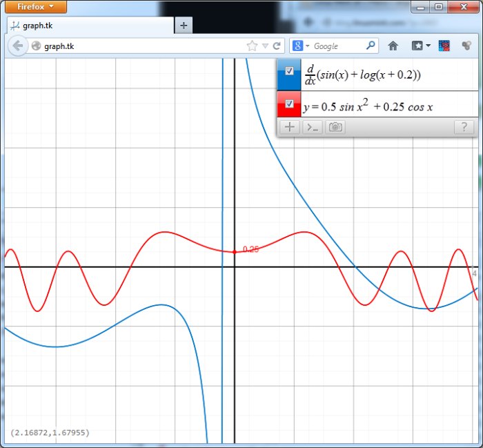This screenshot has height=448, width=483.
Task: Bookmark this page with the star icon
Action: pyautogui.click(x=252, y=46)
